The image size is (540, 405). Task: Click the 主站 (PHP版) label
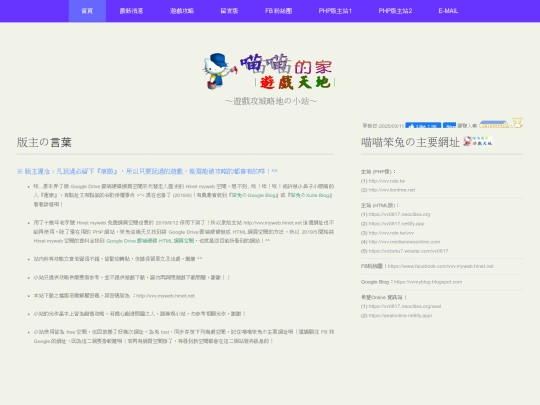(x=378, y=172)
